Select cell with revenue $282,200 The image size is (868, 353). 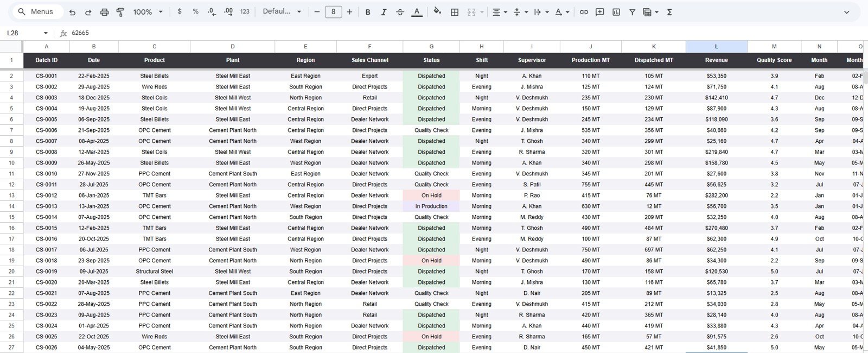(717, 196)
